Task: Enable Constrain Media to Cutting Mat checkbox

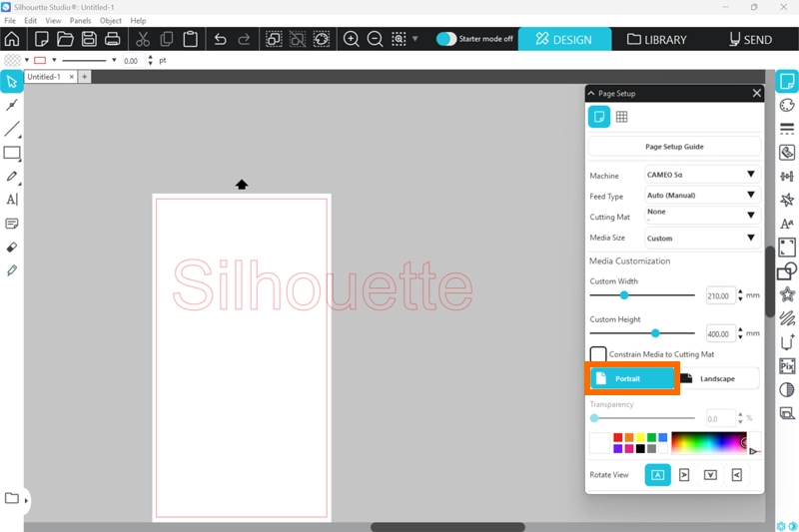Action: pyautogui.click(x=598, y=354)
